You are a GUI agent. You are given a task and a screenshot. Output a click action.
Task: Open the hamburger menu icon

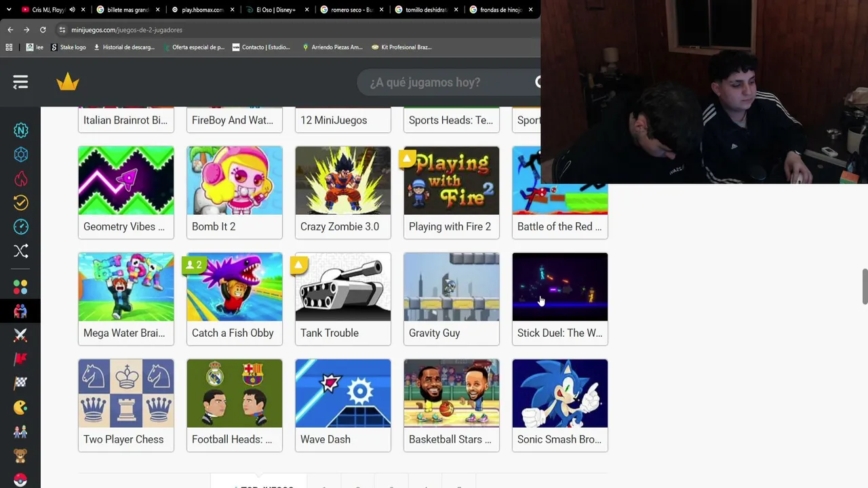(20, 82)
